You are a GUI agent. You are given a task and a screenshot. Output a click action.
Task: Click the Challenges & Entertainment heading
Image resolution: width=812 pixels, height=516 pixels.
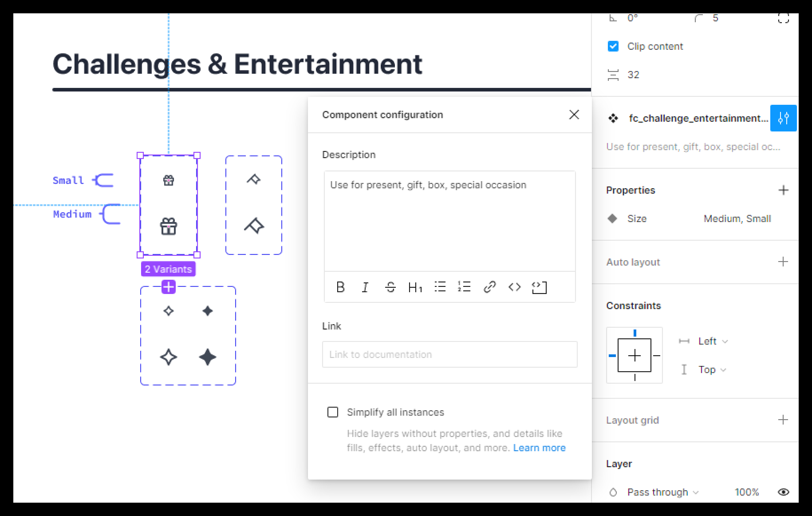[x=237, y=64]
